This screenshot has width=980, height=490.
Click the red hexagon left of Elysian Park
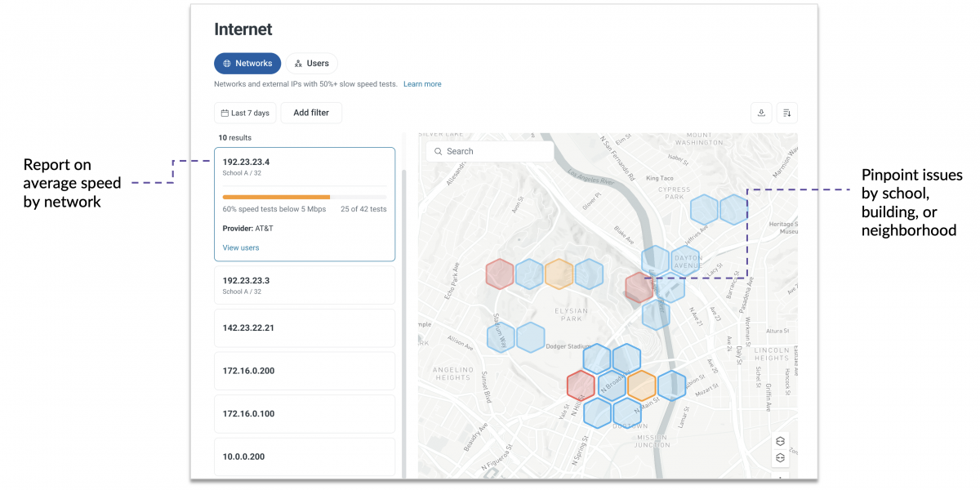(x=499, y=274)
